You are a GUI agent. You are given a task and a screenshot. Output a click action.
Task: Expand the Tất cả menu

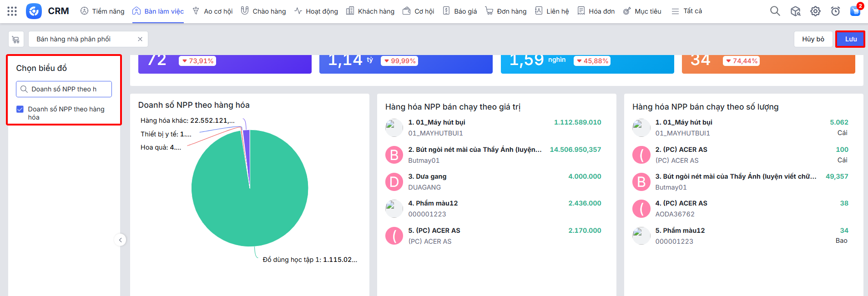click(x=687, y=11)
